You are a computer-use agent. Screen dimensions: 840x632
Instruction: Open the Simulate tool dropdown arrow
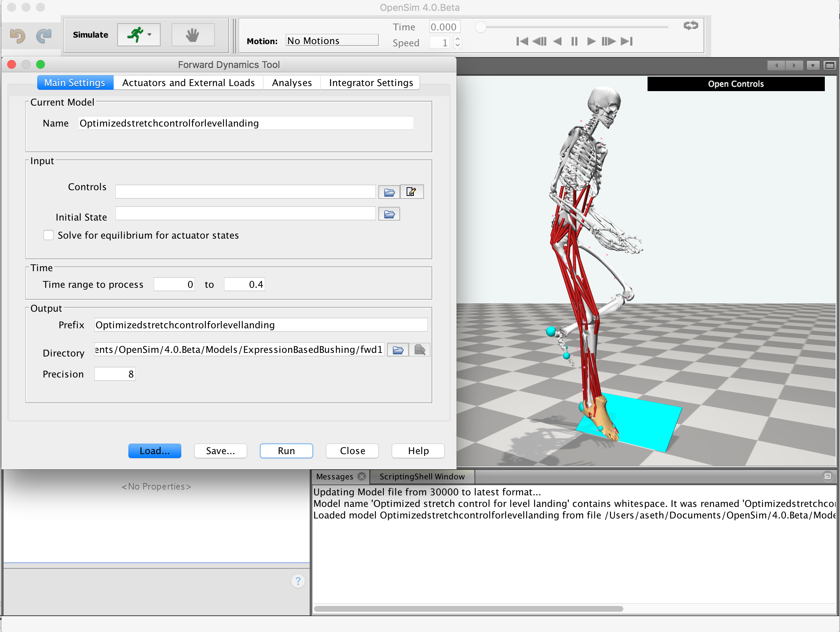(149, 35)
